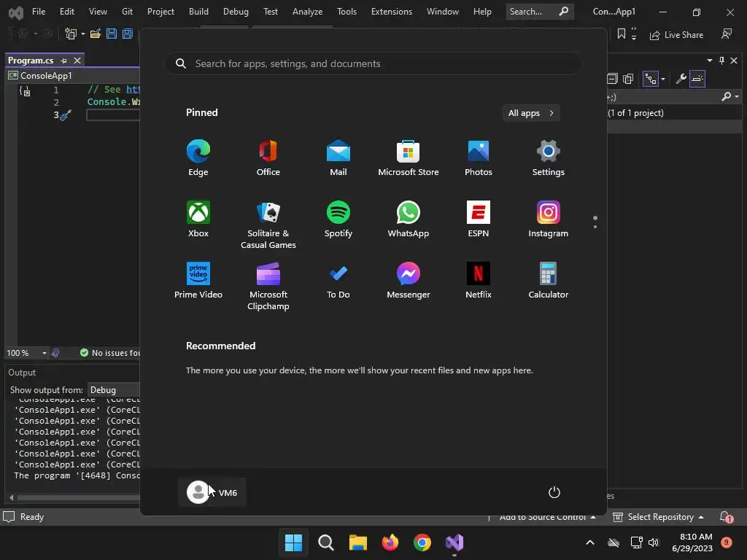Viewport: 747px width, 560px height.
Task: Click the Output panel horizontal scrollbar
Action: click(x=78, y=497)
